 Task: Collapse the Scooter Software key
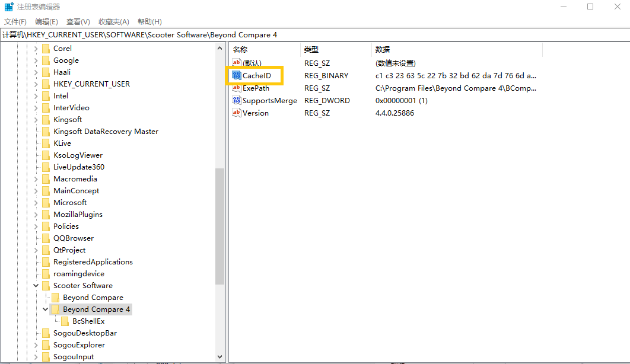[x=36, y=285]
